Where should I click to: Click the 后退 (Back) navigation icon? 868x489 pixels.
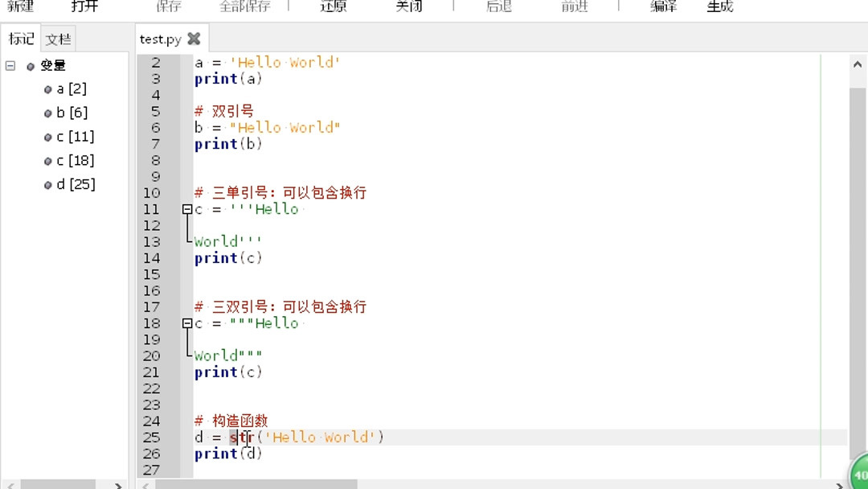[x=498, y=6]
